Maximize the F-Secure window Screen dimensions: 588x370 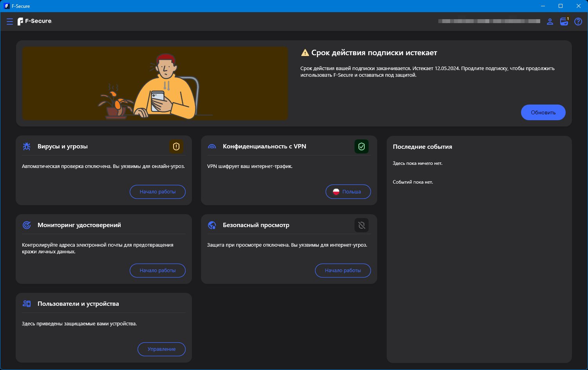coord(561,6)
